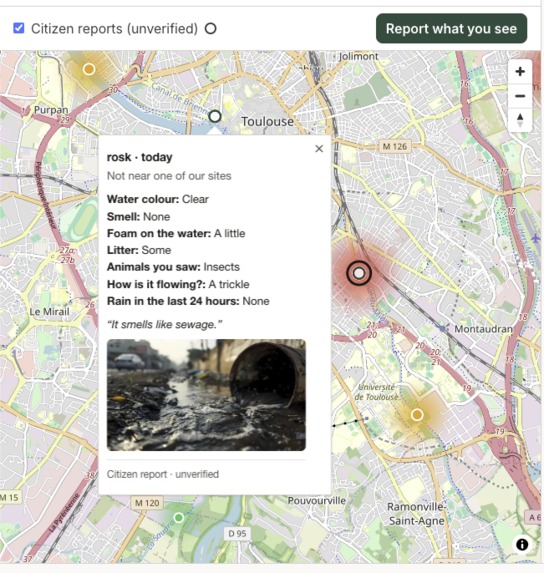
Task: Reset map bearing with compass button
Action: pos(520,120)
